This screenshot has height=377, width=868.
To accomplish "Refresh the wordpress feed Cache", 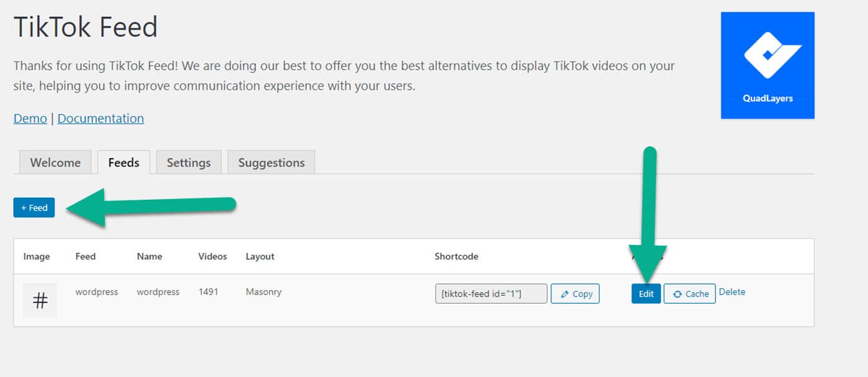I will click(x=690, y=294).
